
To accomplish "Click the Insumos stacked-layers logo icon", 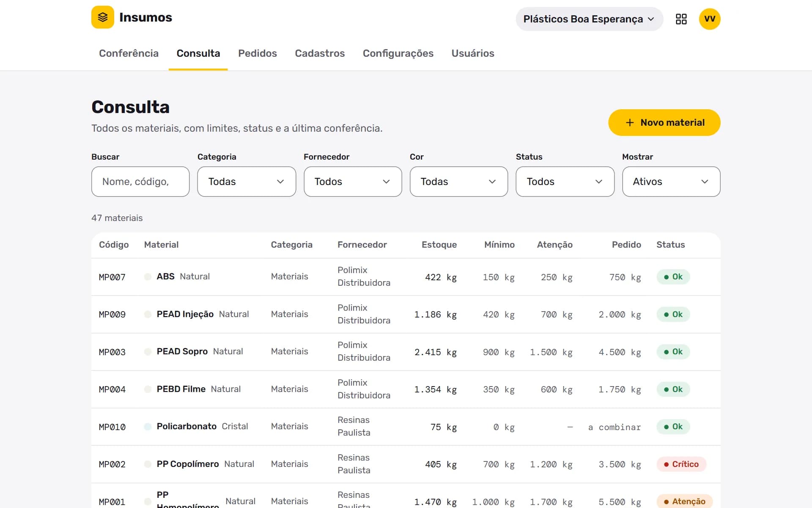I will click(x=103, y=17).
